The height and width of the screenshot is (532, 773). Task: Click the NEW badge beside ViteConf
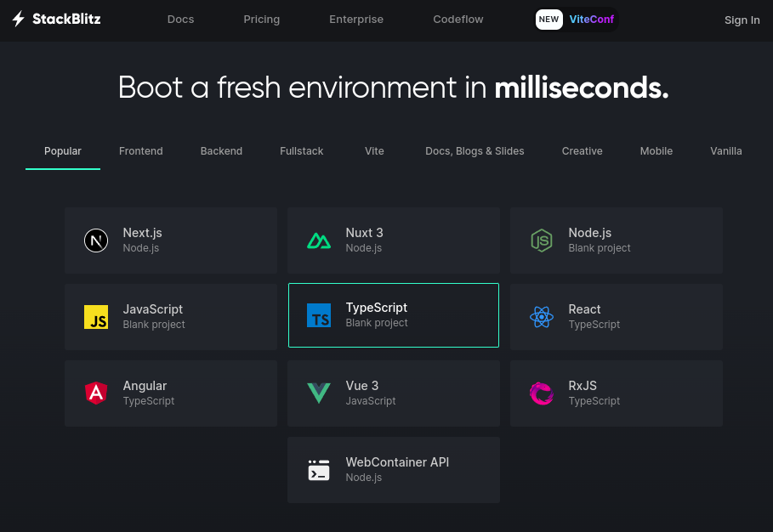pyautogui.click(x=548, y=20)
